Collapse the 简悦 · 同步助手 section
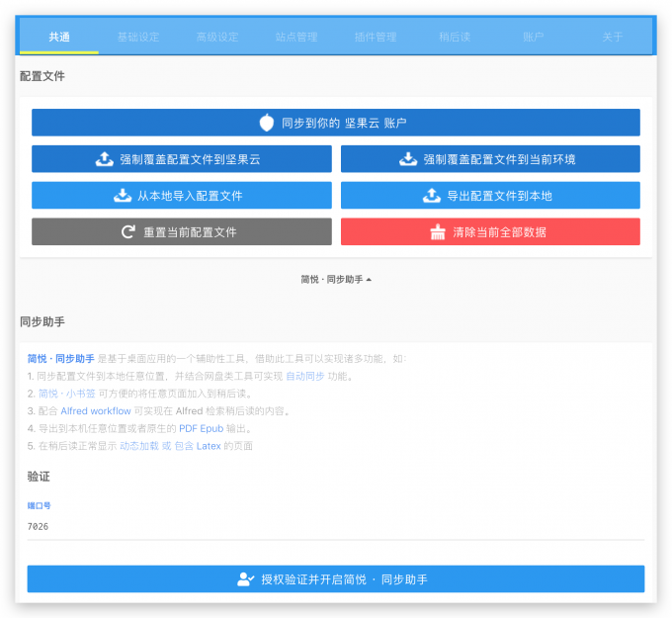The width and height of the screenshot is (672, 618). coord(336,280)
